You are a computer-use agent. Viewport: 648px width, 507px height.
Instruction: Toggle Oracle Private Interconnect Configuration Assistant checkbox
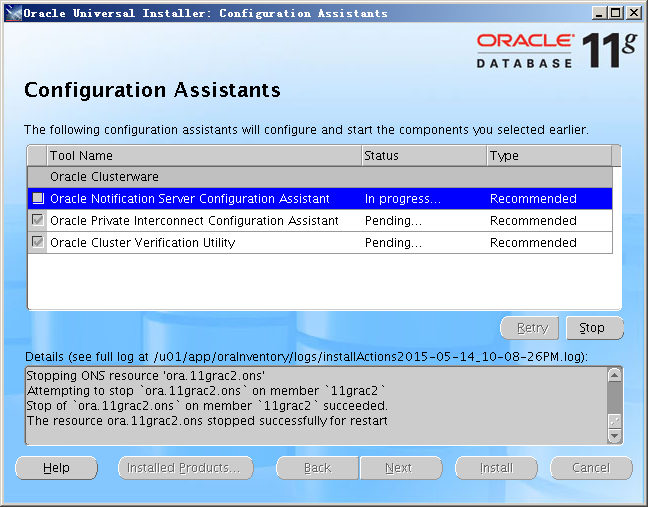pos(38,221)
